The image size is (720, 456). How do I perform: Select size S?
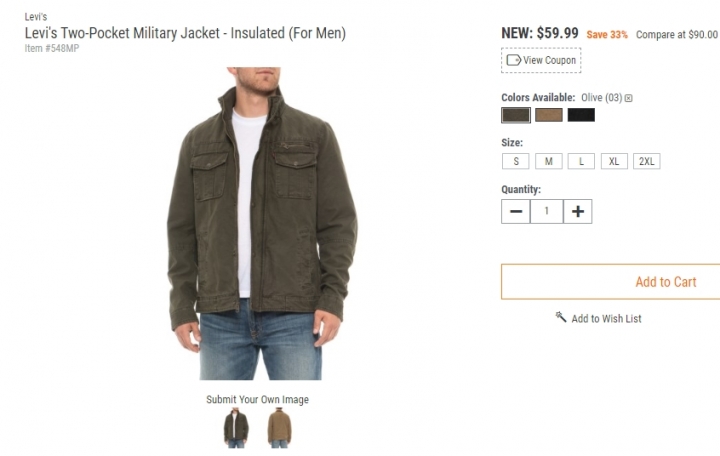coord(516,161)
